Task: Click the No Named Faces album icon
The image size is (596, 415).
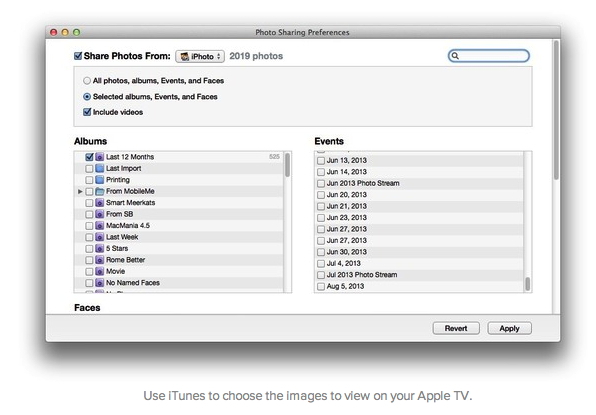Action: point(99,283)
